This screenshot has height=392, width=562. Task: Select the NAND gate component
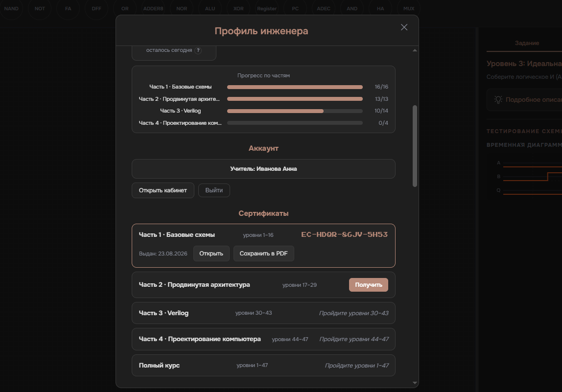[x=11, y=9]
